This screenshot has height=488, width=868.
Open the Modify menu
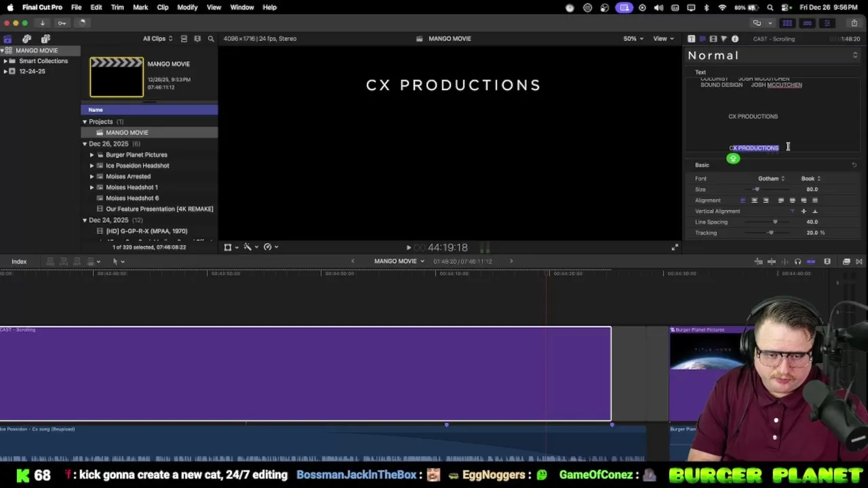click(187, 7)
